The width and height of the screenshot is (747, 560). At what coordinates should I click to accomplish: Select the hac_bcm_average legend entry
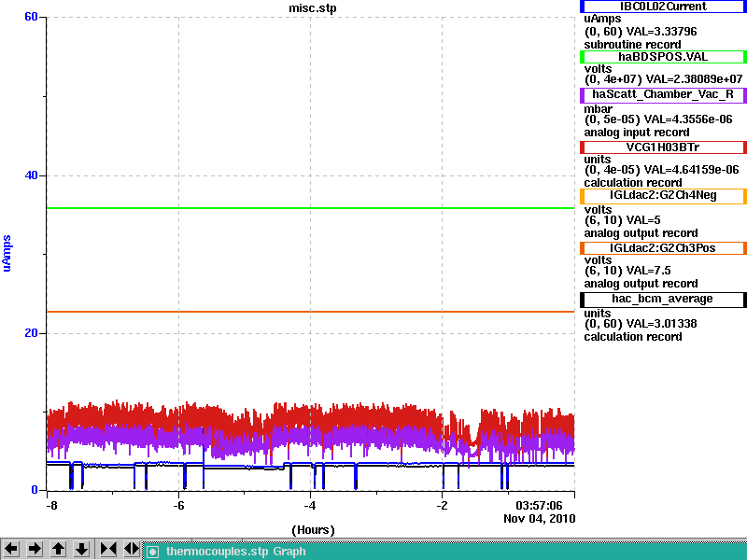[x=663, y=299]
